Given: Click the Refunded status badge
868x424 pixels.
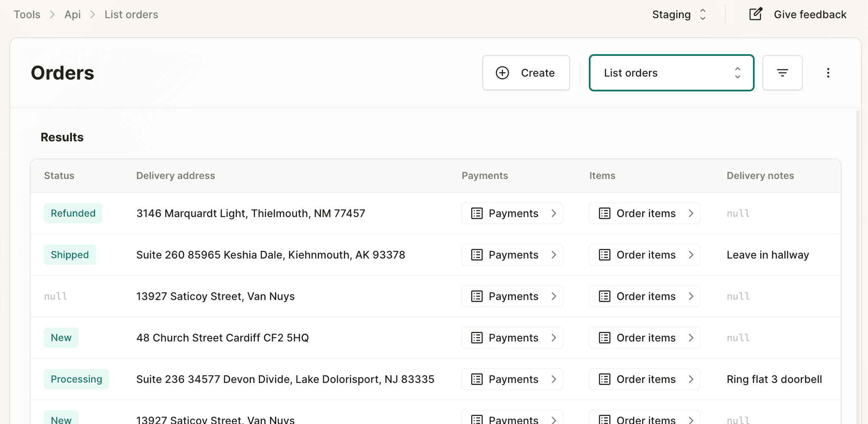Looking at the screenshot, I should (x=73, y=213).
